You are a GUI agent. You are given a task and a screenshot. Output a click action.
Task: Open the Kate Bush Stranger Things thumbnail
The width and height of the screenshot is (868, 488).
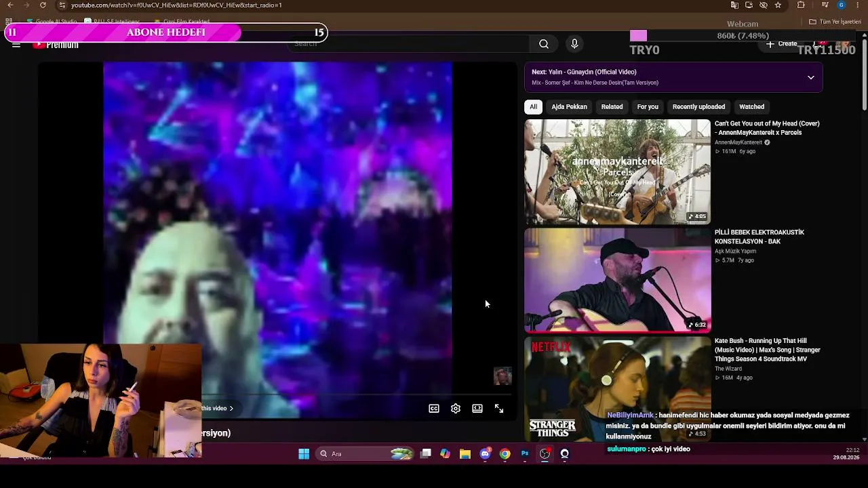617,389
